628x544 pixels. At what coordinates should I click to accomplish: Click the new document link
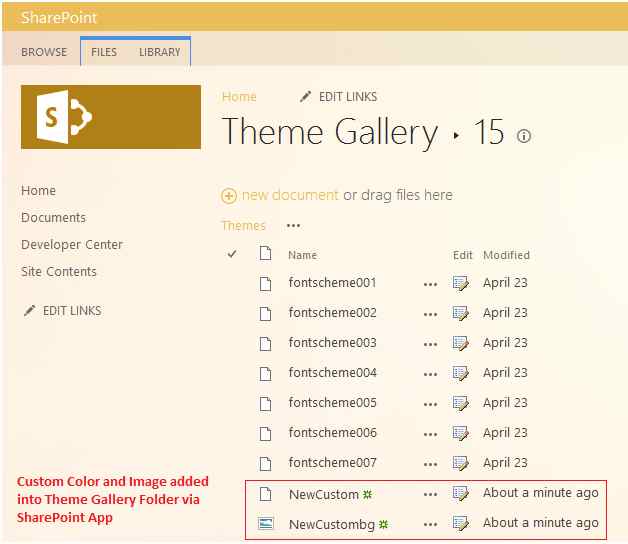290,195
